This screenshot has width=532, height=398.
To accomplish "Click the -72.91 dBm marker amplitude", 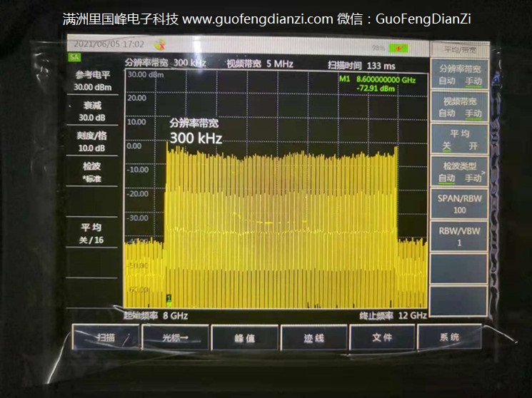I will (376, 88).
